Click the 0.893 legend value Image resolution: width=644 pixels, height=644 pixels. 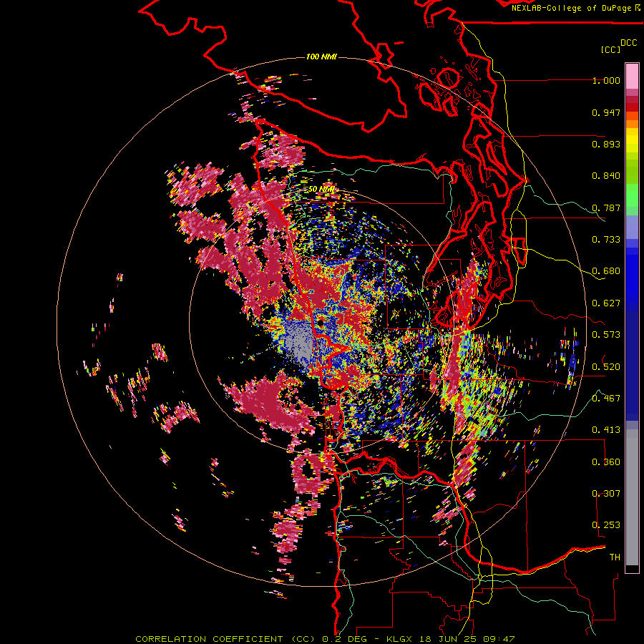[x=606, y=144]
